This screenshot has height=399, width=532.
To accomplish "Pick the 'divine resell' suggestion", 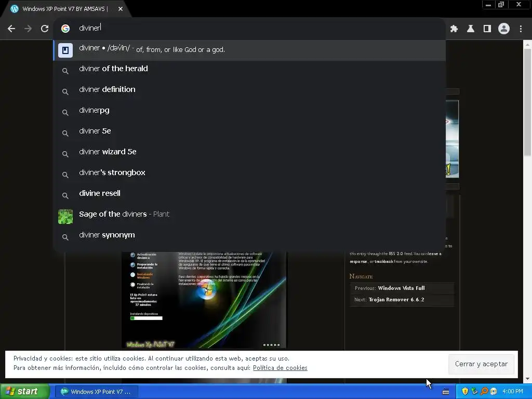I will (249, 193).
